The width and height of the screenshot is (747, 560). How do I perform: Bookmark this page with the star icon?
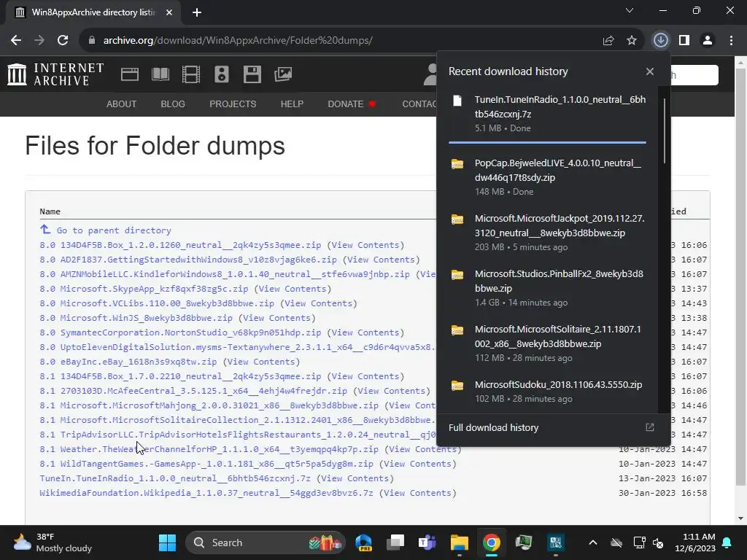pyautogui.click(x=632, y=41)
